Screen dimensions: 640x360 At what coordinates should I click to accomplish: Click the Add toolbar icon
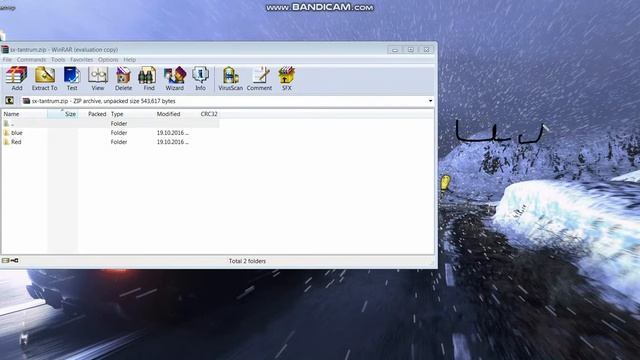17,78
